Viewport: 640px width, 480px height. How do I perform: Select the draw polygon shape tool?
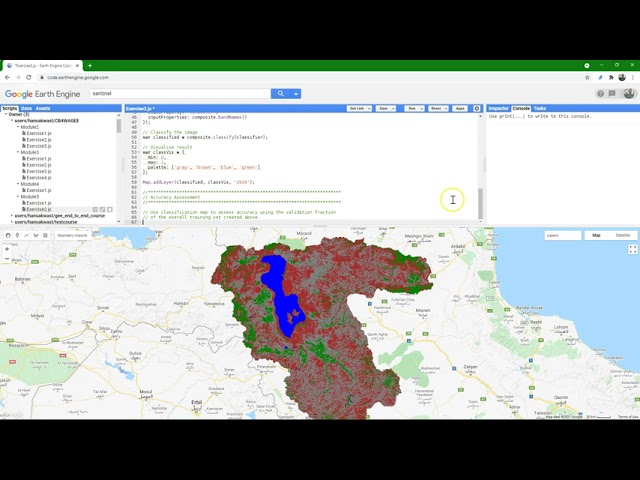36,236
